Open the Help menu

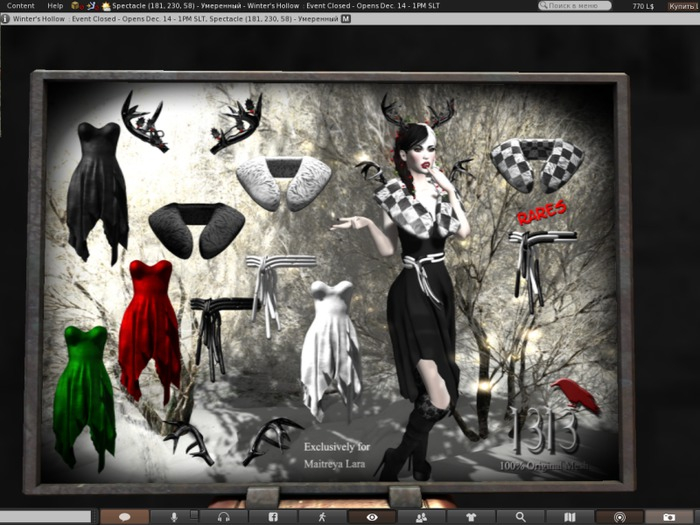coord(55,6)
